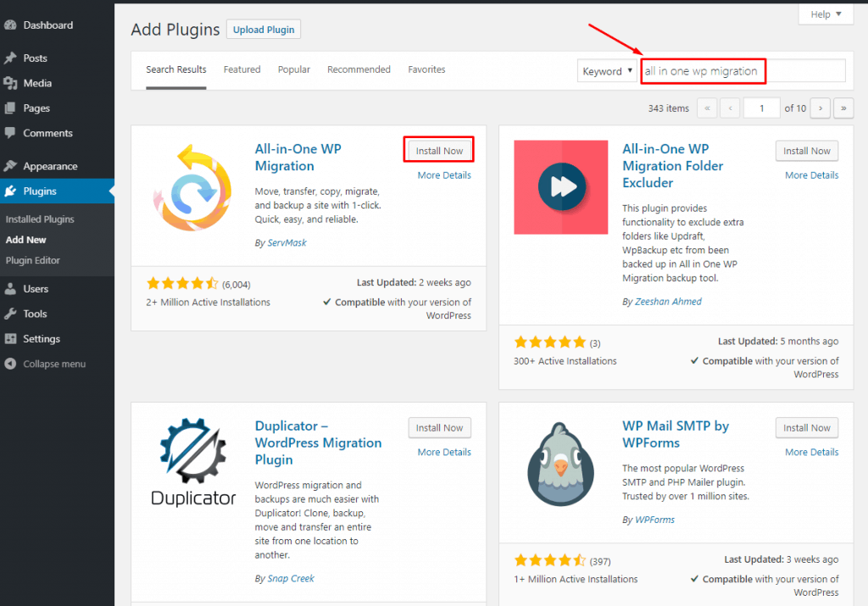Click the previous page pagination button
Screen dimensions: 868x606
tap(730, 108)
